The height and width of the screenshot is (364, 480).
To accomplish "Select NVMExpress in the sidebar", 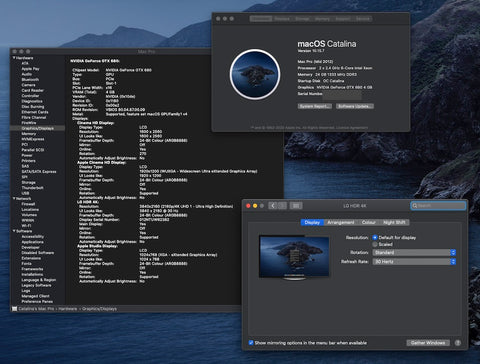I will click(x=33, y=139).
